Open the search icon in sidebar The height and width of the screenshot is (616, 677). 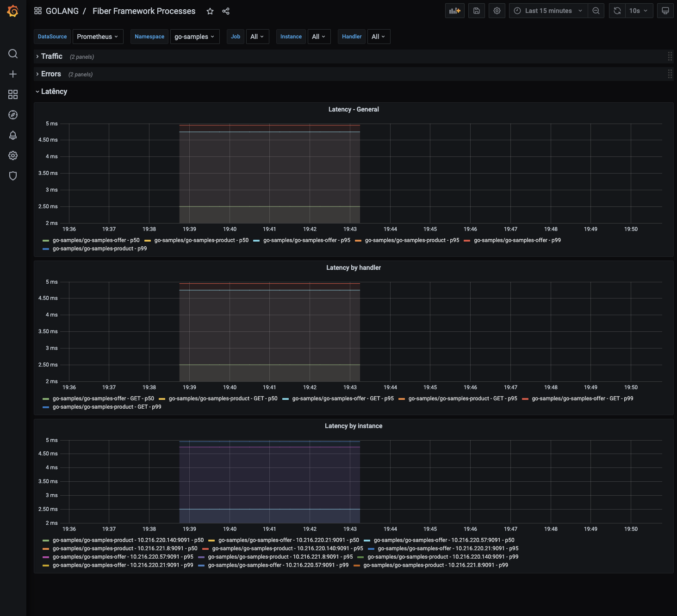pos(13,54)
